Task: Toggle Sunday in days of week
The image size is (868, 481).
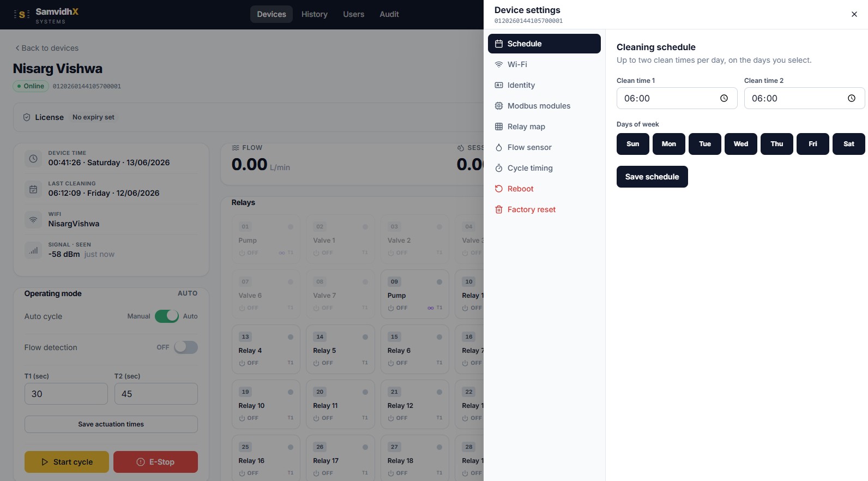Action: click(x=633, y=144)
